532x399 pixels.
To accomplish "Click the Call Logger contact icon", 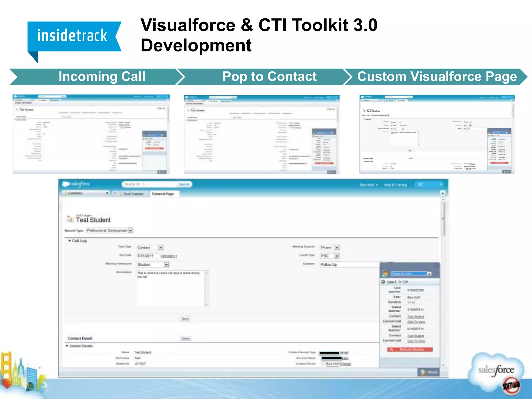I will (70, 219).
